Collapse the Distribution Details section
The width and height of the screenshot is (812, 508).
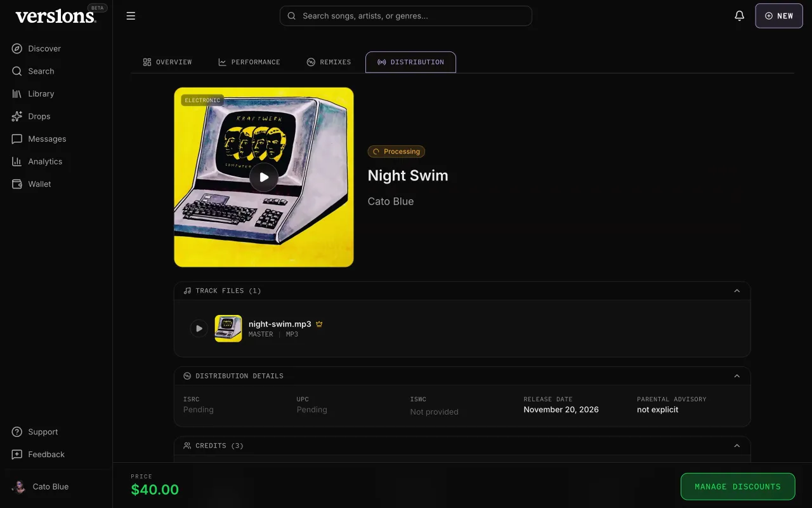point(737,376)
